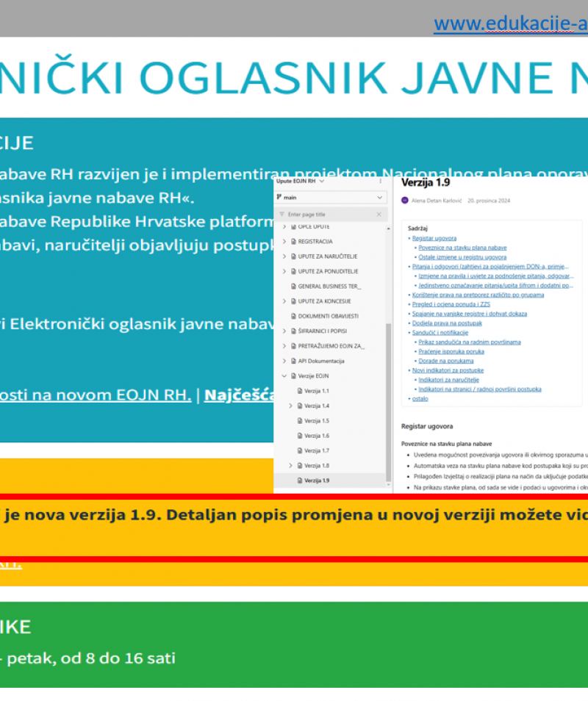Click page icon beside Verzija 1.1
This screenshot has height=701, width=588.
coord(300,391)
